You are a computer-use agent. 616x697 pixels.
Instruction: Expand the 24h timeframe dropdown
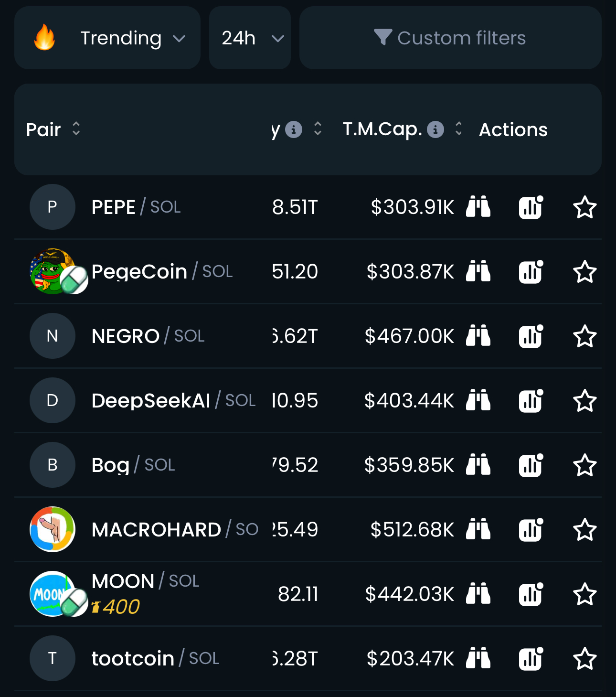coord(250,38)
